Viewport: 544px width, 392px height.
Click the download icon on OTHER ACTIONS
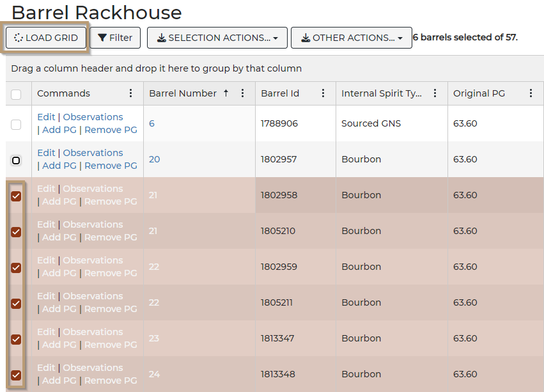[305, 38]
